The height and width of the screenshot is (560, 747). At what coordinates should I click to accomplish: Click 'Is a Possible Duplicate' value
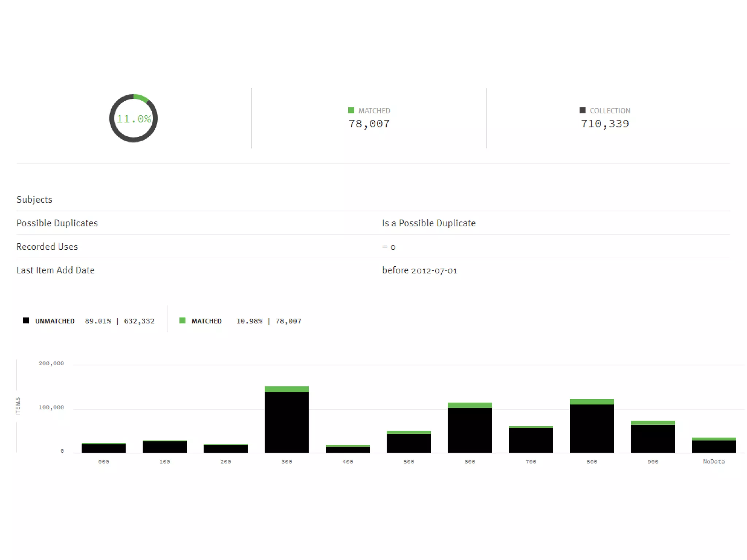(x=429, y=223)
